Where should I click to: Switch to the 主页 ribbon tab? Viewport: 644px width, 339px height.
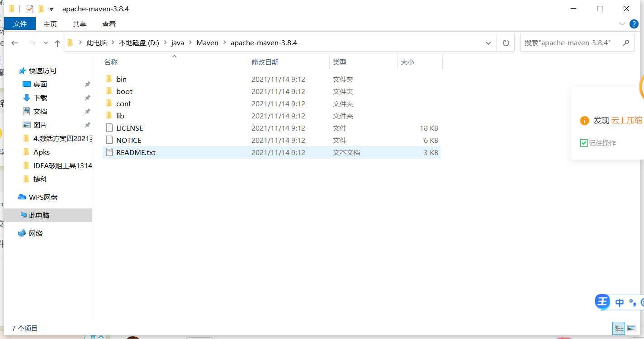(x=50, y=24)
